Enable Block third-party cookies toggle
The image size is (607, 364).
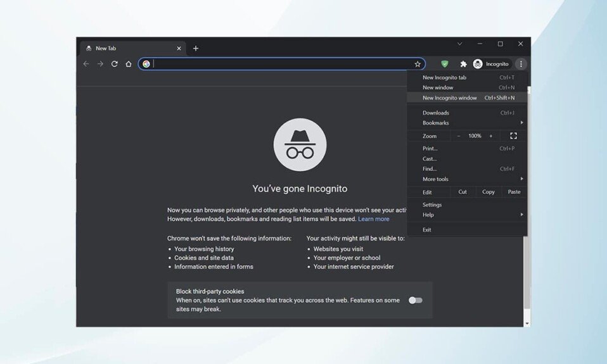click(x=415, y=300)
